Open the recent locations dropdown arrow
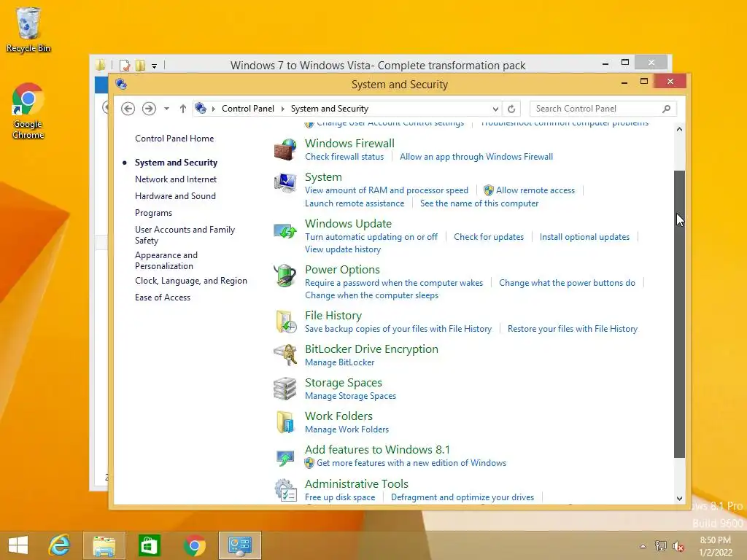The image size is (747, 560). click(x=166, y=109)
